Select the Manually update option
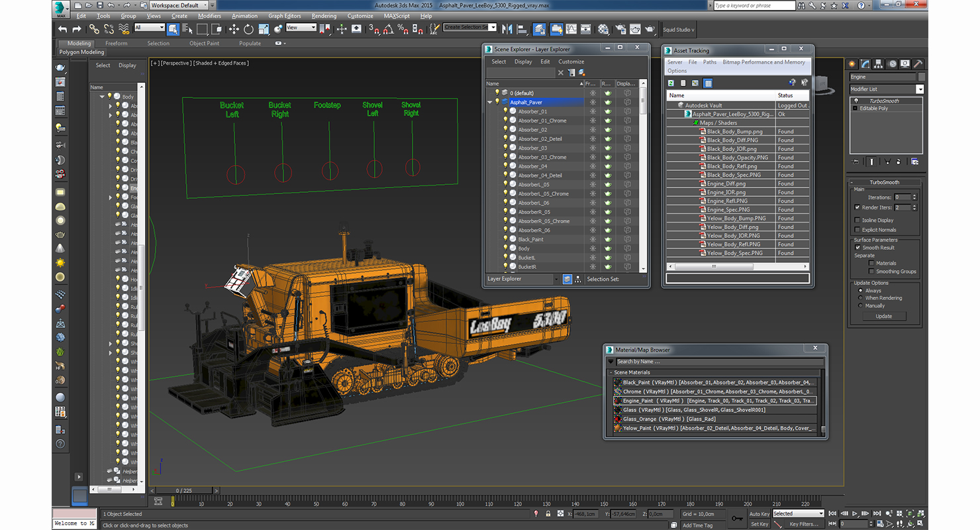 pos(860,306)
